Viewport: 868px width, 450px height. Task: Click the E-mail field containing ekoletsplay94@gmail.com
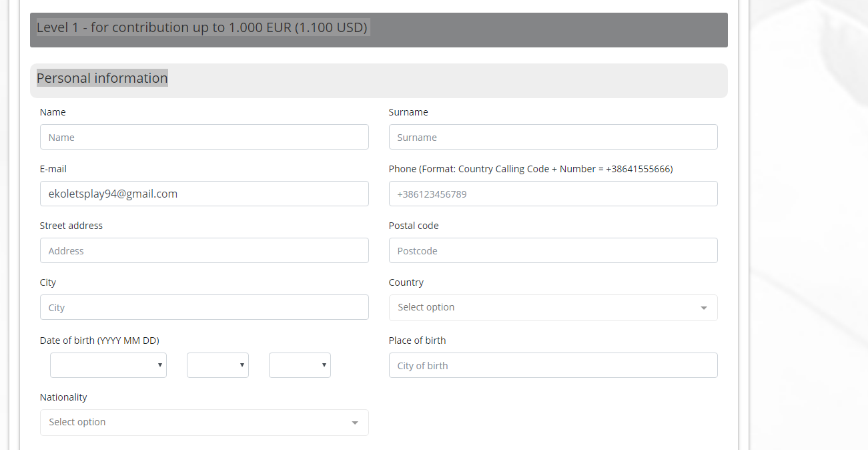(x=204, y=194)
